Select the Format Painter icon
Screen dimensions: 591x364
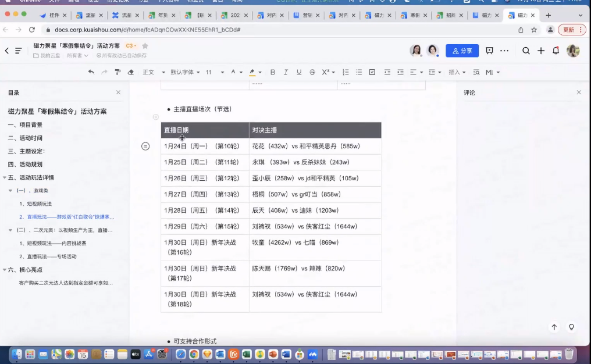[118, 71]
